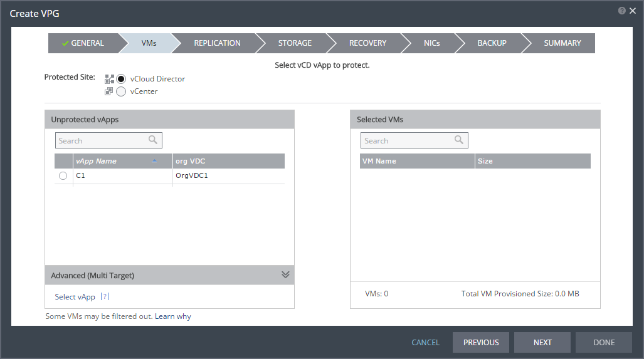This screenshot has height=359, width=644.
Task: Click the Unprotected vApps search magnifier
Action: (153, 140)
